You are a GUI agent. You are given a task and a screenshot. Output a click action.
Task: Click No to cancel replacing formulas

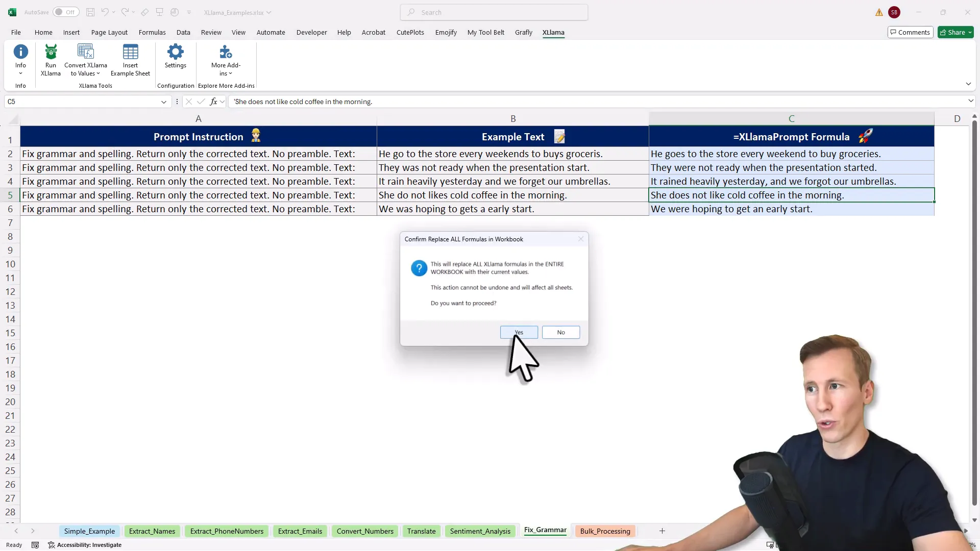pyautogui.click(x=560, y=332)
